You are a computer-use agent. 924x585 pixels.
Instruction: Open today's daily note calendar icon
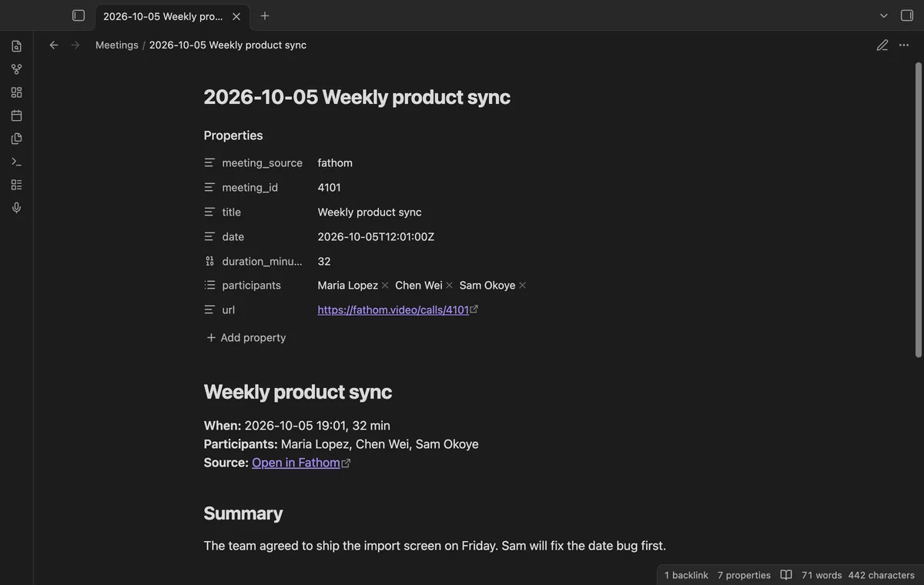[x=17, y=115]
